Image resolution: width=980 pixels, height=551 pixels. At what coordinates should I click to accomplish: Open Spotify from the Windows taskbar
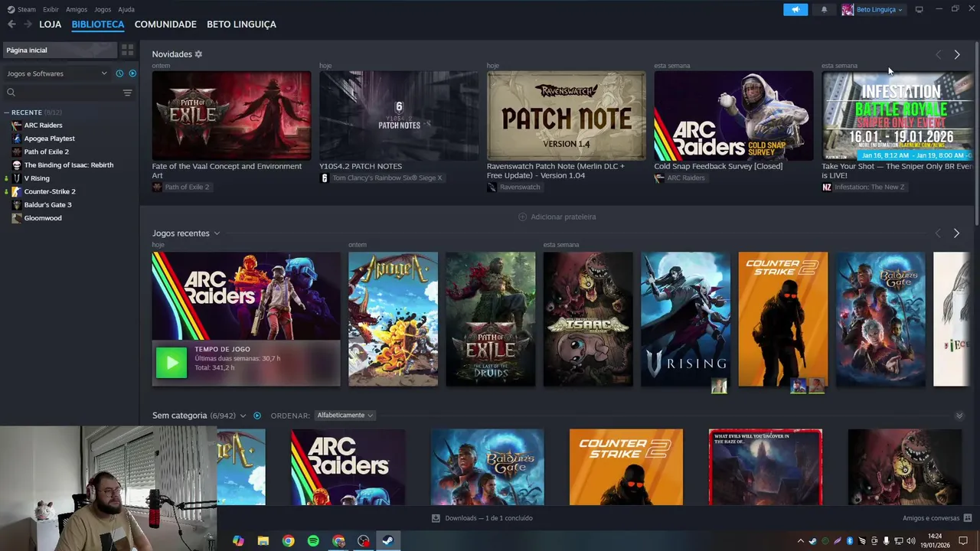(313, 541)
